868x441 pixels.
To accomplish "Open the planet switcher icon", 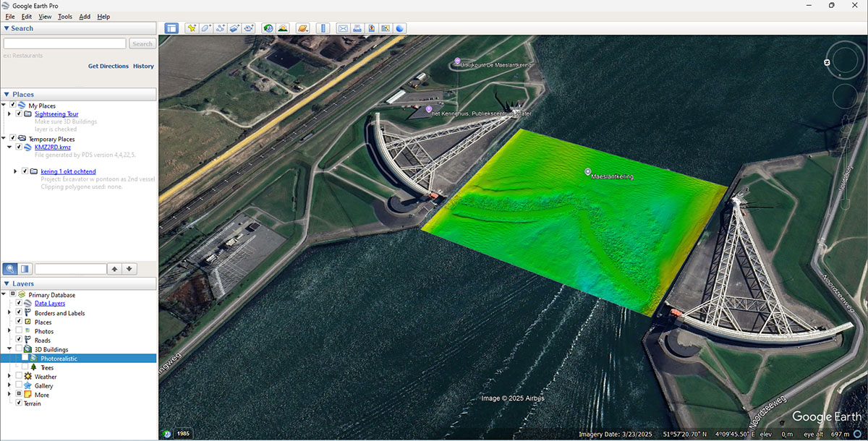I will (303, 28).
